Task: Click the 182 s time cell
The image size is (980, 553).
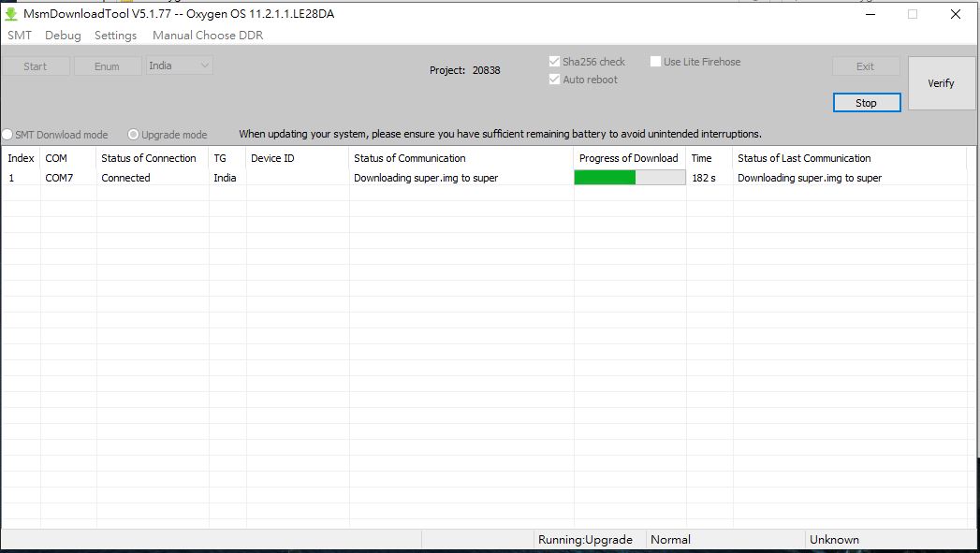Action: tap(709, 178)
